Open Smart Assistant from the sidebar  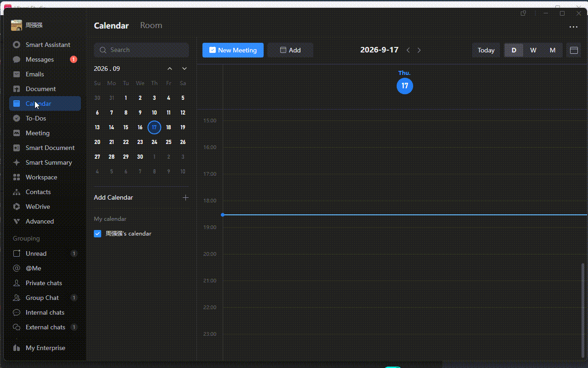click(x=45, y=45)
